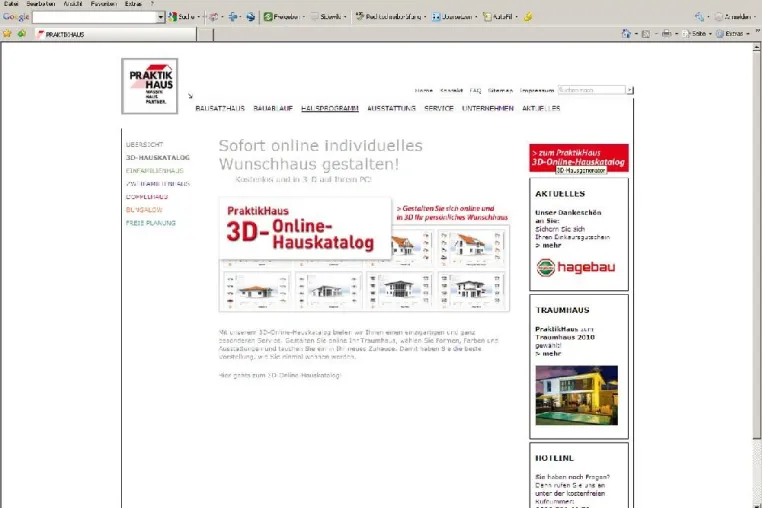Click the AutoFill toolbar button
This screenshot has width=762, height=508.
tap(498, 17)
